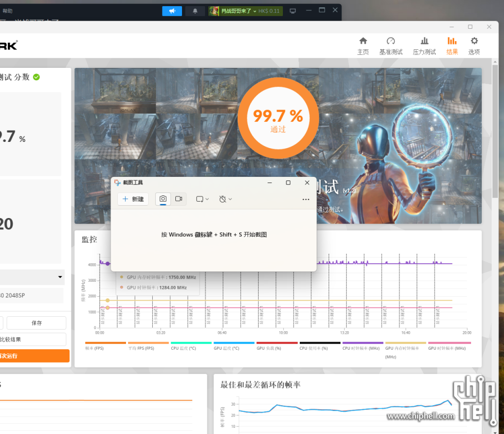Click the pink data point on the monitor chart
Image resolution: width=504 pixels, height=434 pixels.
point(107,308)
